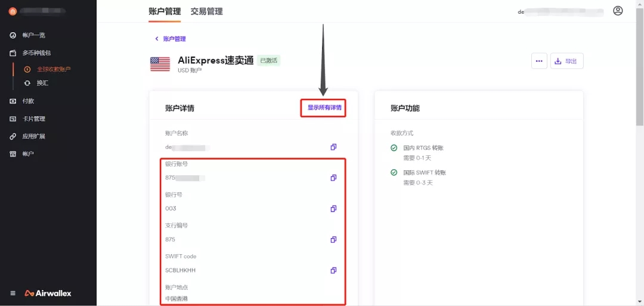Click the 已激活 status badge

click(x=268, y=61)
